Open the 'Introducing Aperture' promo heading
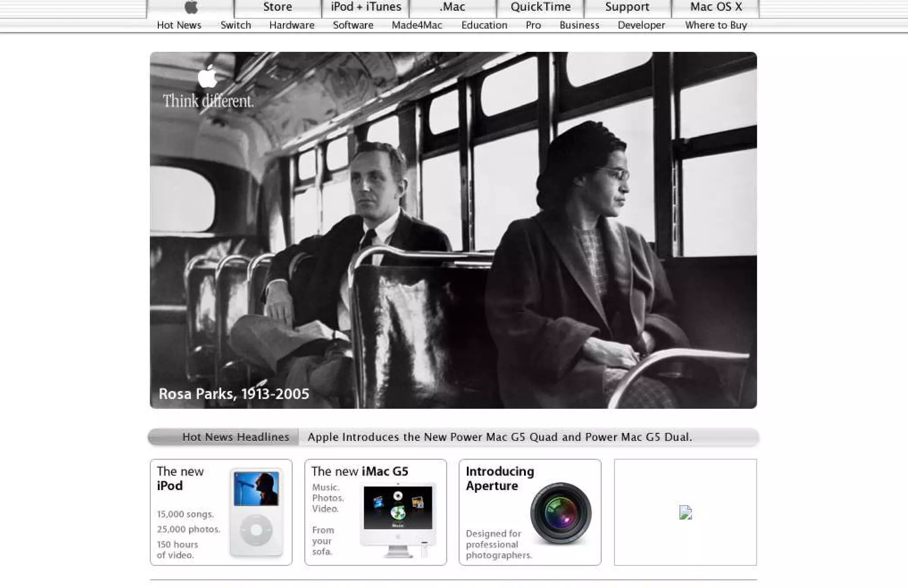The image size is (908, 588). (x=500, y=479)
